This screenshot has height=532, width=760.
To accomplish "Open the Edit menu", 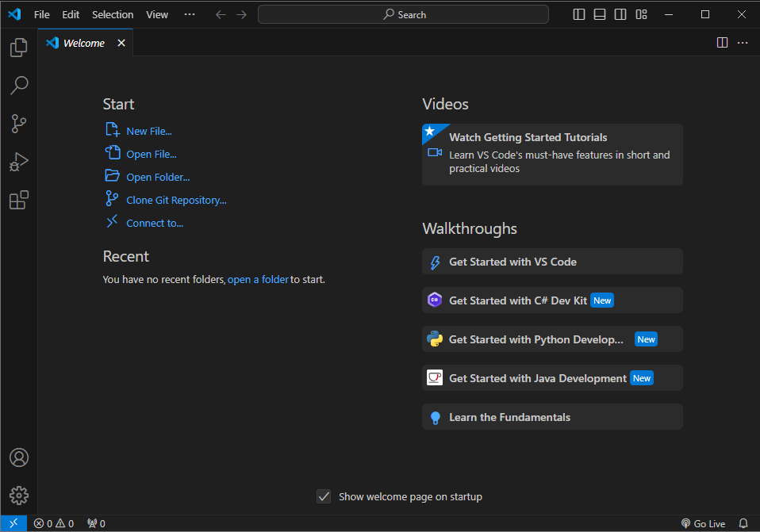I will (x=71, y=14).
